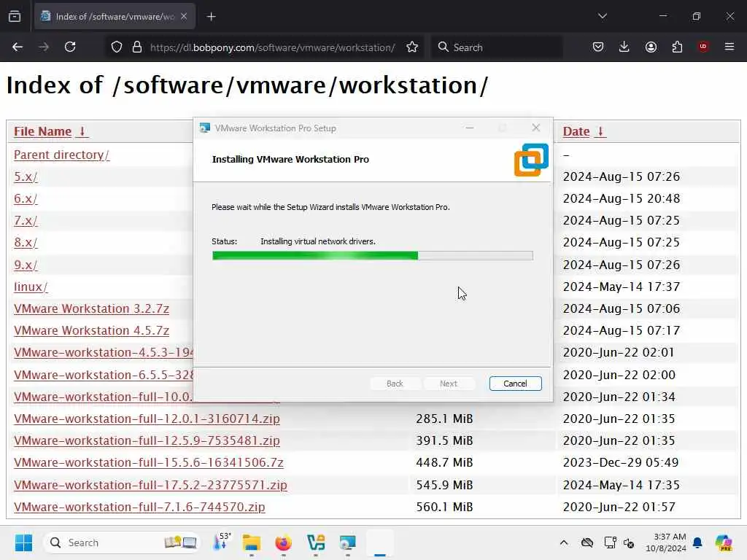Viewport: 747px width, 560px height.
Task: Open a new browser tab
Action: 211,17
